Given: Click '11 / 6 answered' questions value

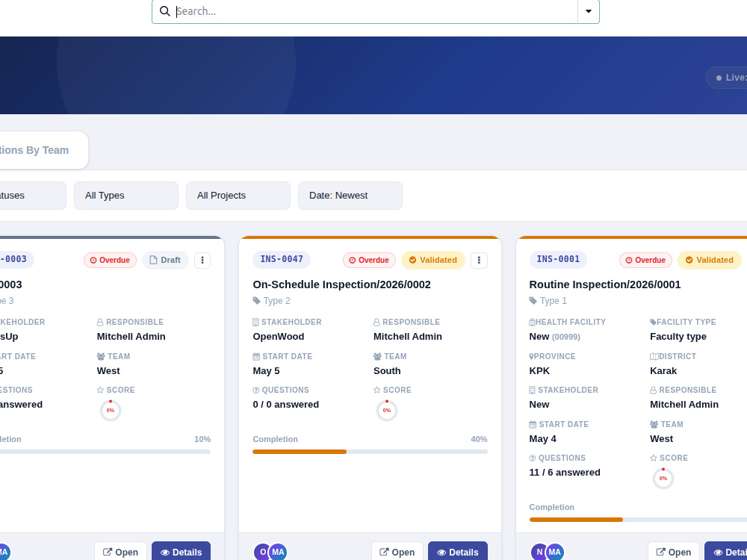Looking at the screenshot, I should pyautogui.click(x=565, y=473).
